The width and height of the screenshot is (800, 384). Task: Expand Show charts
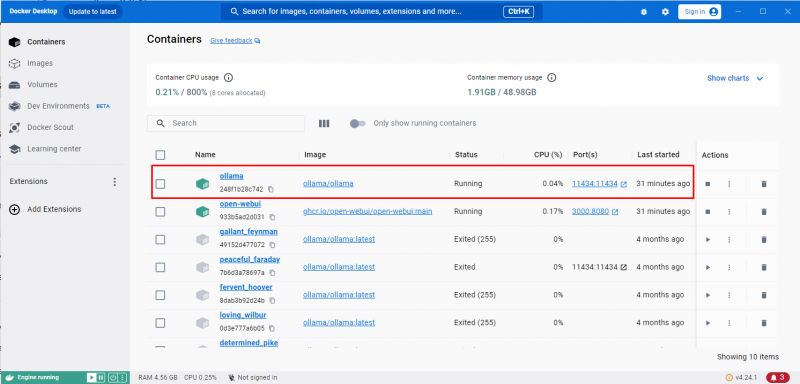(735, 78)
